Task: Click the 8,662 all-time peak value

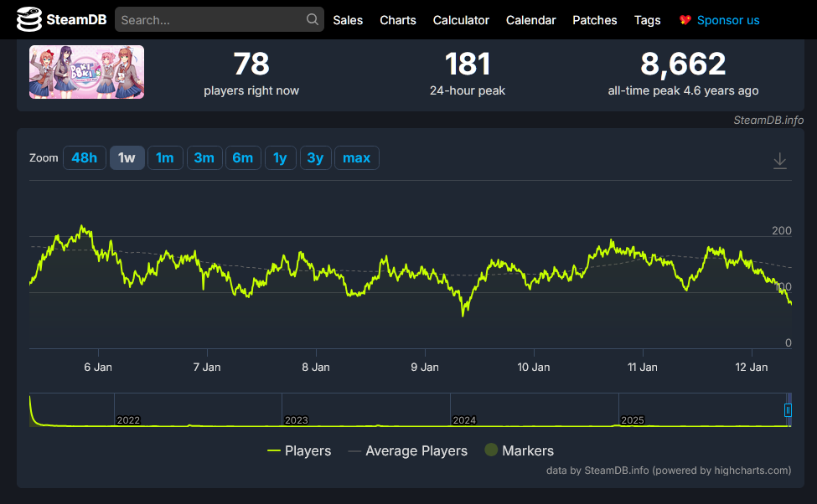Action: pyautogui.click(x=683, y=64)
